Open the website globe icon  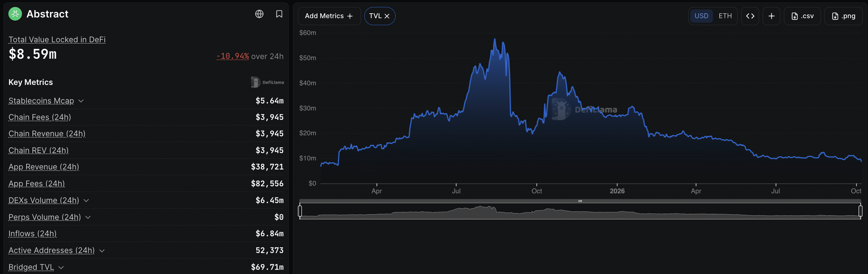click(259, 14)
